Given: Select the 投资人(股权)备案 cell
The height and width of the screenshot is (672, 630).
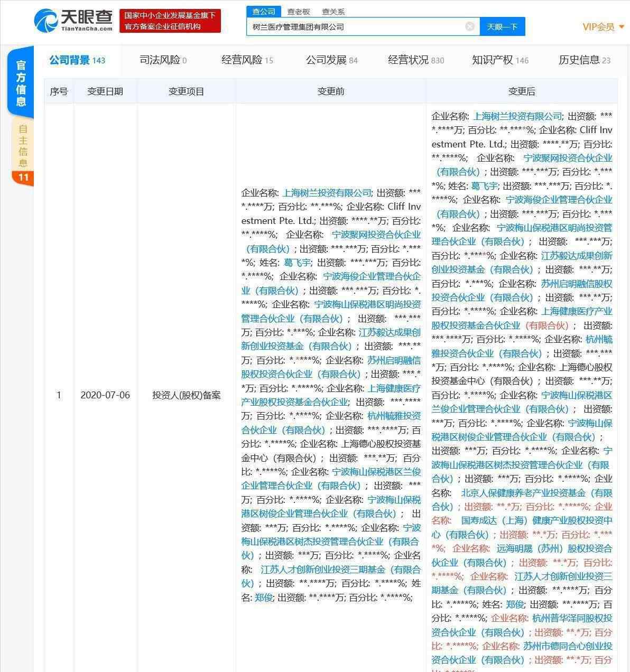Looking at the screenshot, I should point(186,395).
